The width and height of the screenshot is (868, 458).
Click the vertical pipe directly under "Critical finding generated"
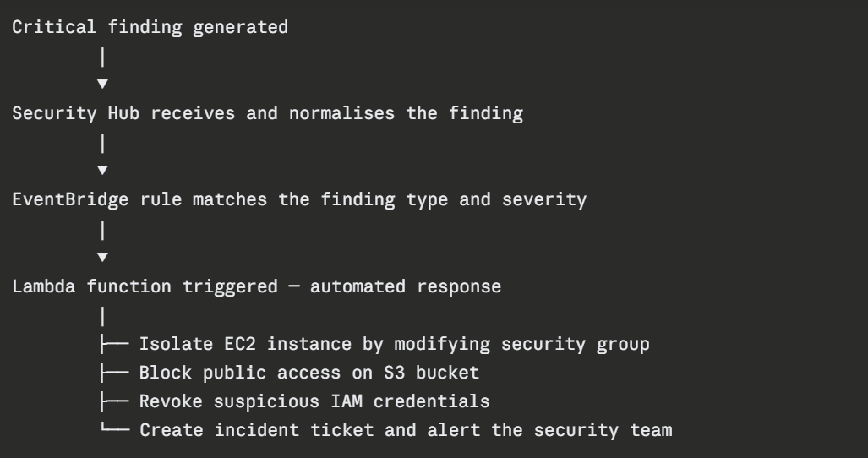[x=102, y=57]
